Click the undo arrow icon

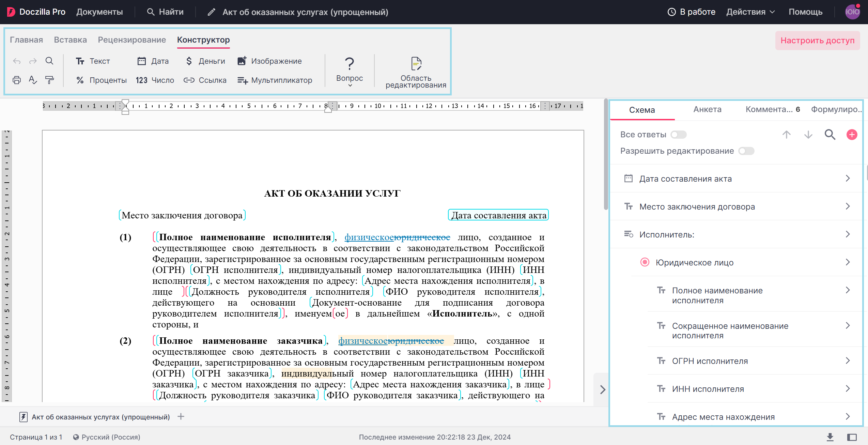point(16,61)
